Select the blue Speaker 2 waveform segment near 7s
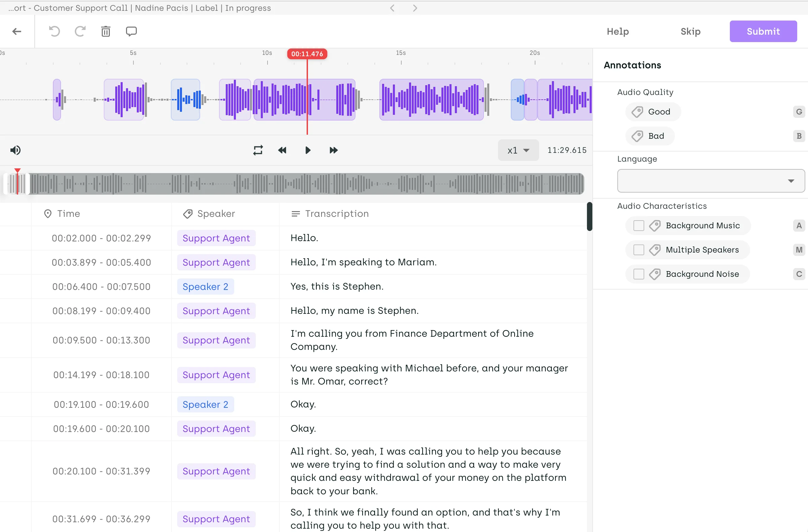Screen dimensions: 808x532 pyautogui.click(x=185, y=100)
